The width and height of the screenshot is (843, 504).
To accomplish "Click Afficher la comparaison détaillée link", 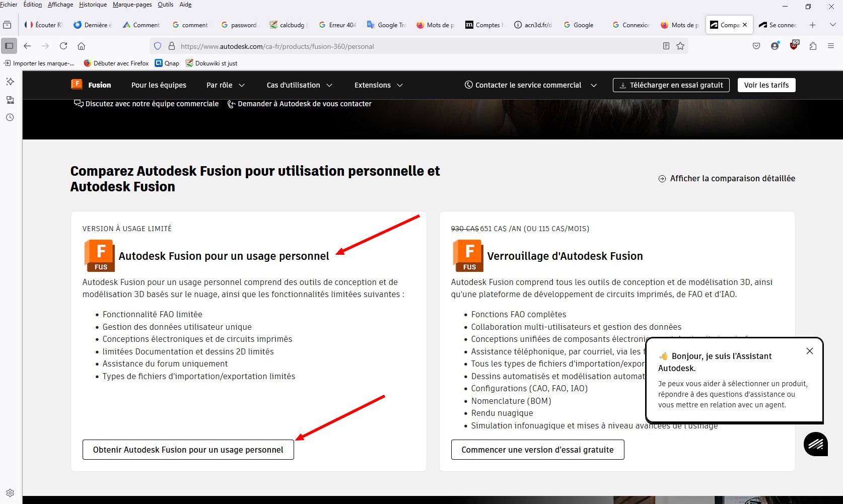I will click(x=727, y=178).
